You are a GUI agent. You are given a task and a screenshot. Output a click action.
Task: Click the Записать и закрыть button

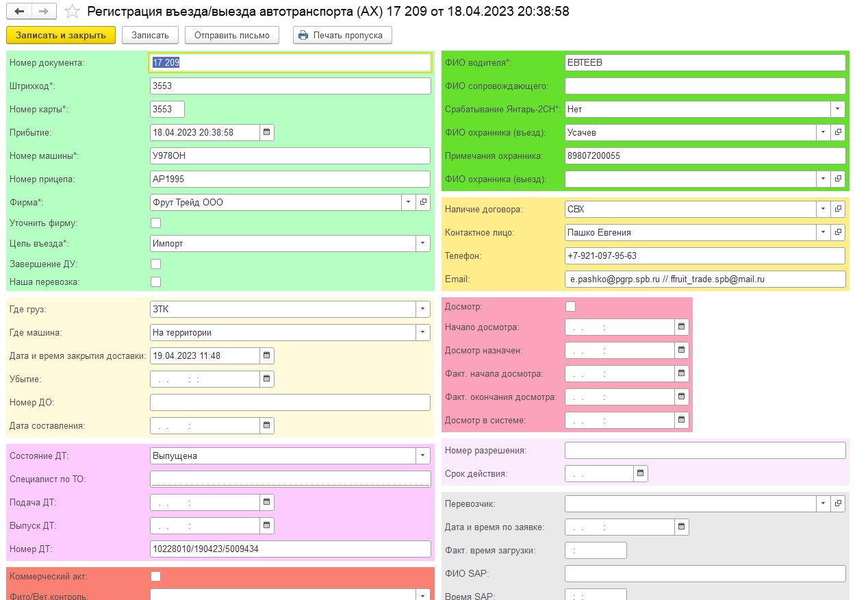pos(61,35)
